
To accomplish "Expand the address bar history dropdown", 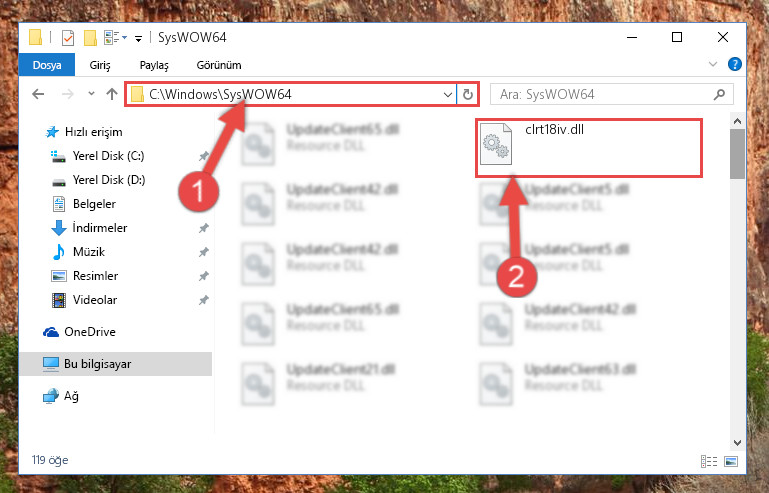I will [x=448, y=94].
